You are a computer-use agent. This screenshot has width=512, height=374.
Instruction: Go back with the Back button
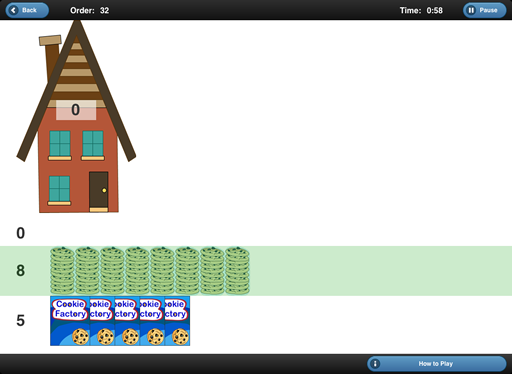click(x=27, y=10)
